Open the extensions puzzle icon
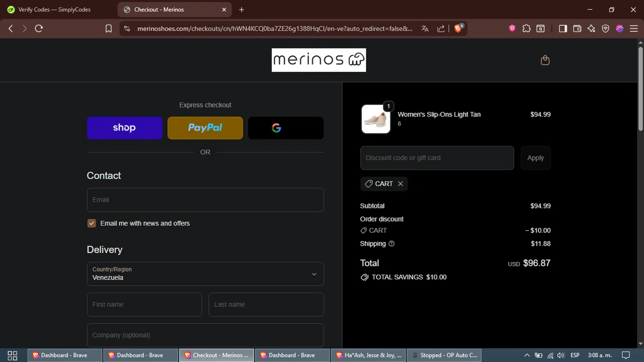This screenshot has height=362, width=644. (x=526, y=28)
